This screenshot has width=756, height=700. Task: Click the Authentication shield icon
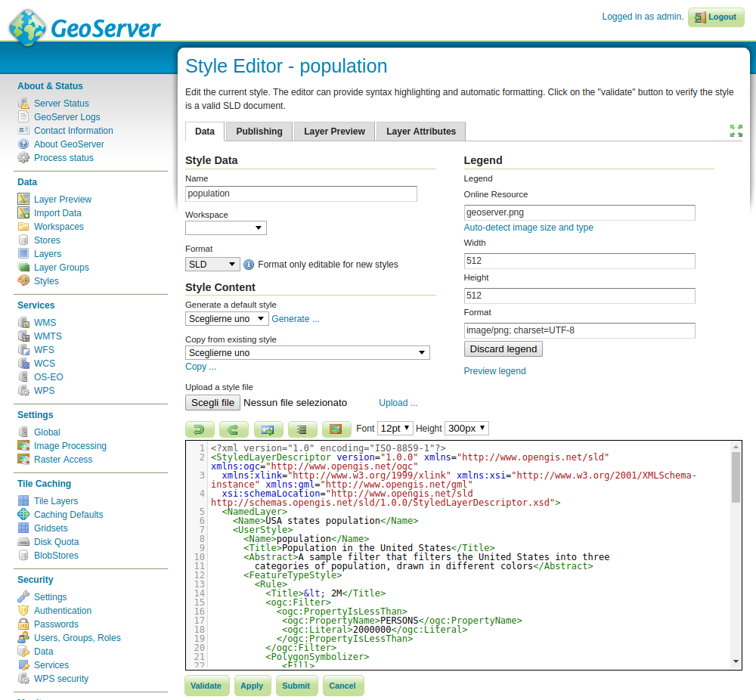point(23,610)
